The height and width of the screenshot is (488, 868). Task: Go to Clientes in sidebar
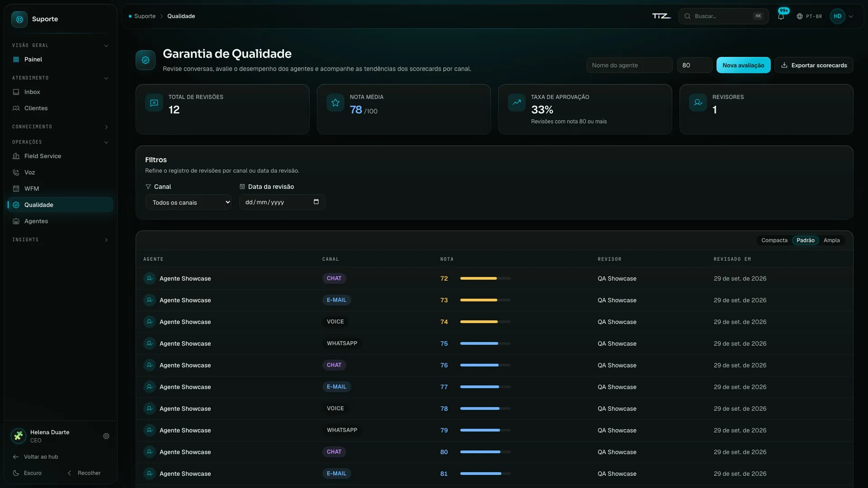(60, 108)
